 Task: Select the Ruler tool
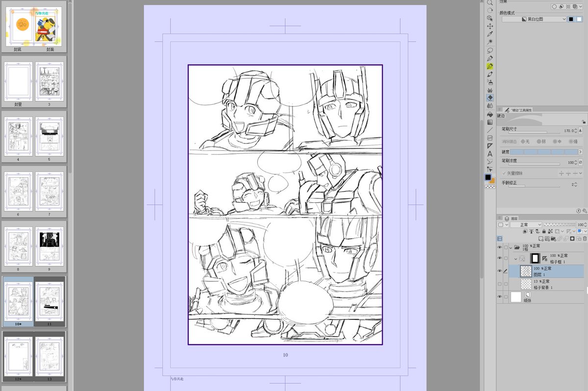pos(490,146)
